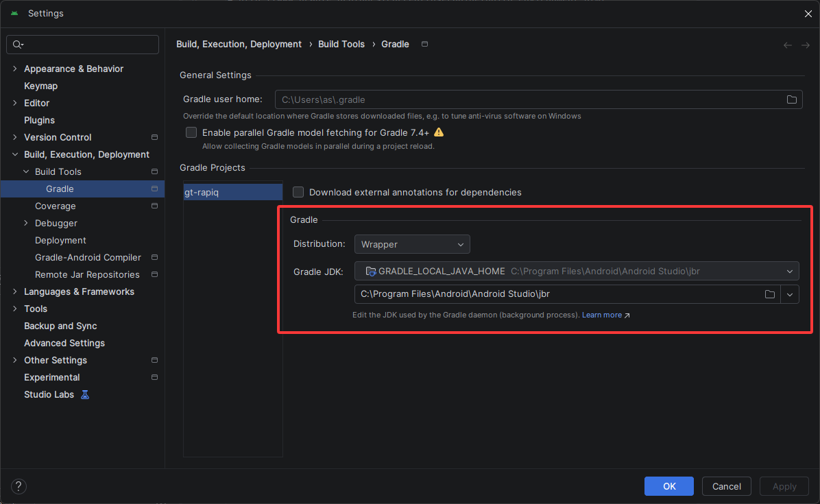This screenshot has width=820, height=504.
Task: Collapse Build, Execution, Deployment section
Action: 14,154
